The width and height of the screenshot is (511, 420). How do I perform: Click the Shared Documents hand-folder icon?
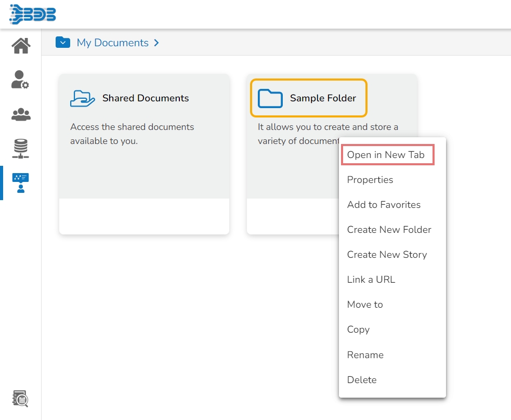[83, 98]
